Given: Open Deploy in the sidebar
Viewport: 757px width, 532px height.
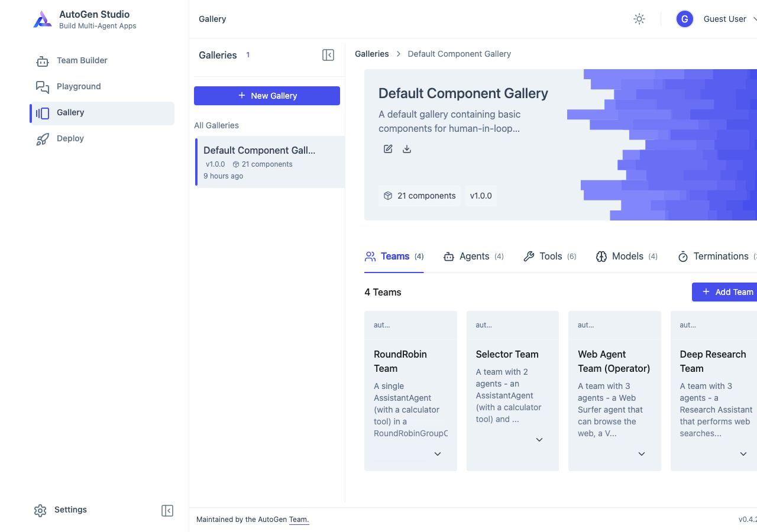Looking at the screenshot, I should point(102,138).
